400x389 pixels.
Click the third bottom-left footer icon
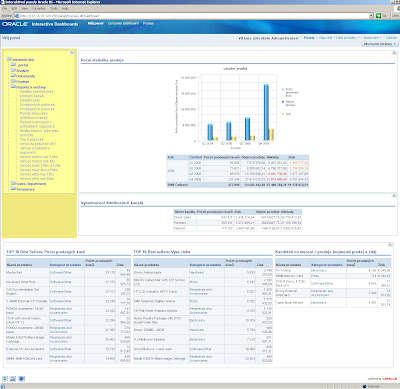21,379
